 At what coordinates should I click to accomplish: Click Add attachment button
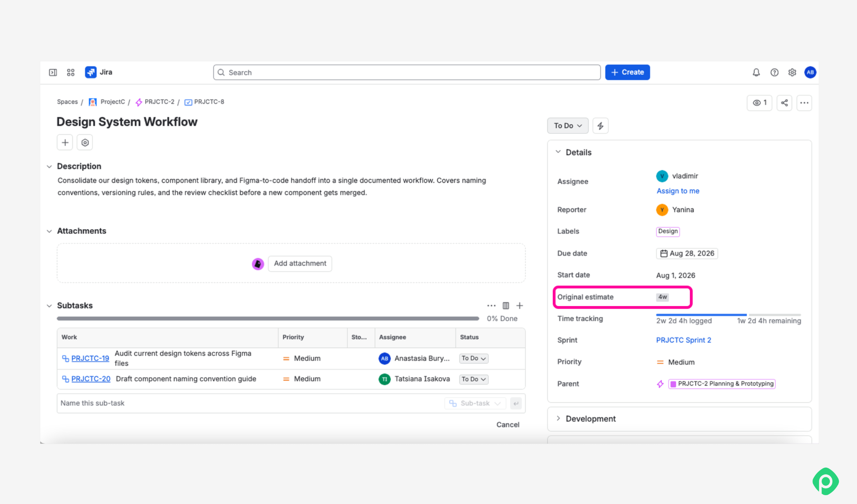pyautogui.click(x=300, y=264)
